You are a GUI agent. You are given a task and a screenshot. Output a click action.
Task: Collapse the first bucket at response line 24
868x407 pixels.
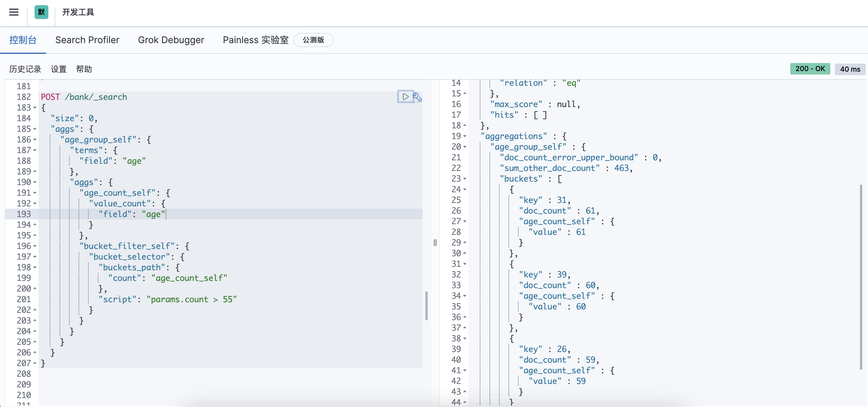465,189
